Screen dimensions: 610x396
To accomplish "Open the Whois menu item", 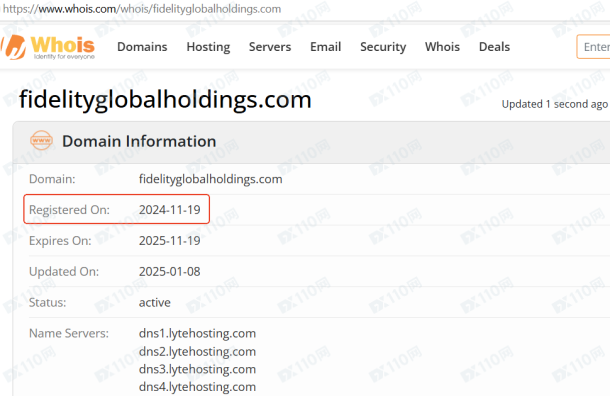I will click(442, 47).
